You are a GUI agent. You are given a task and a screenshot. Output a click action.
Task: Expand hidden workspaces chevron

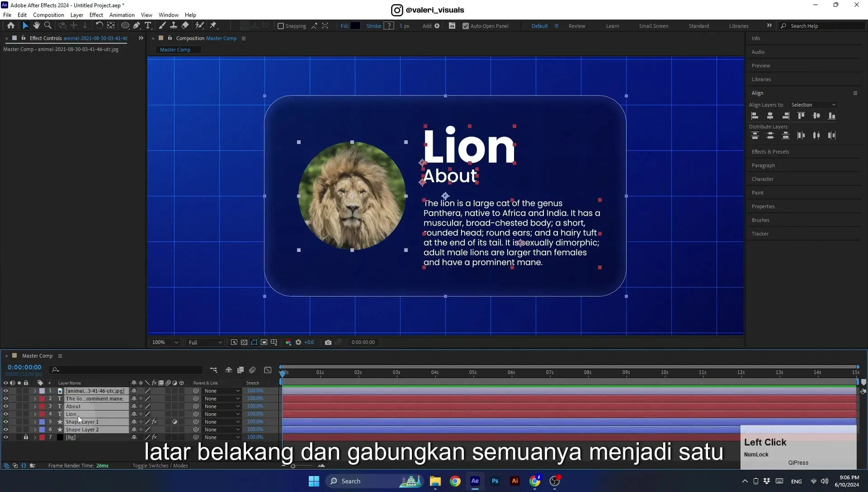point(769,26)
